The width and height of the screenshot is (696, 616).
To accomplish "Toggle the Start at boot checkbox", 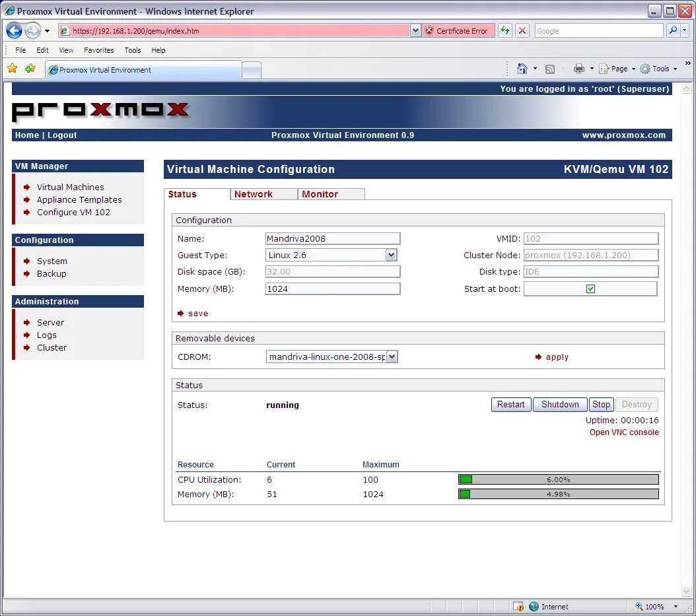I will pos(590,289).
